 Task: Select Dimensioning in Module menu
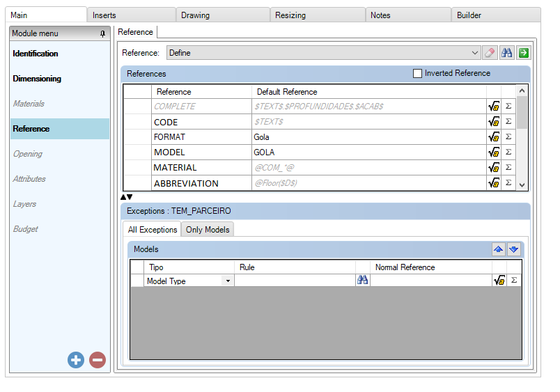37,79
